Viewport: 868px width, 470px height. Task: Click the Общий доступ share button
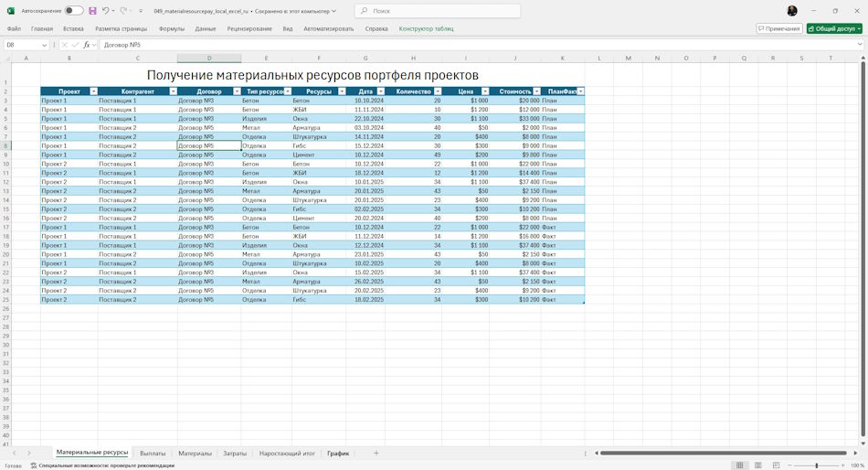(834, 28)
